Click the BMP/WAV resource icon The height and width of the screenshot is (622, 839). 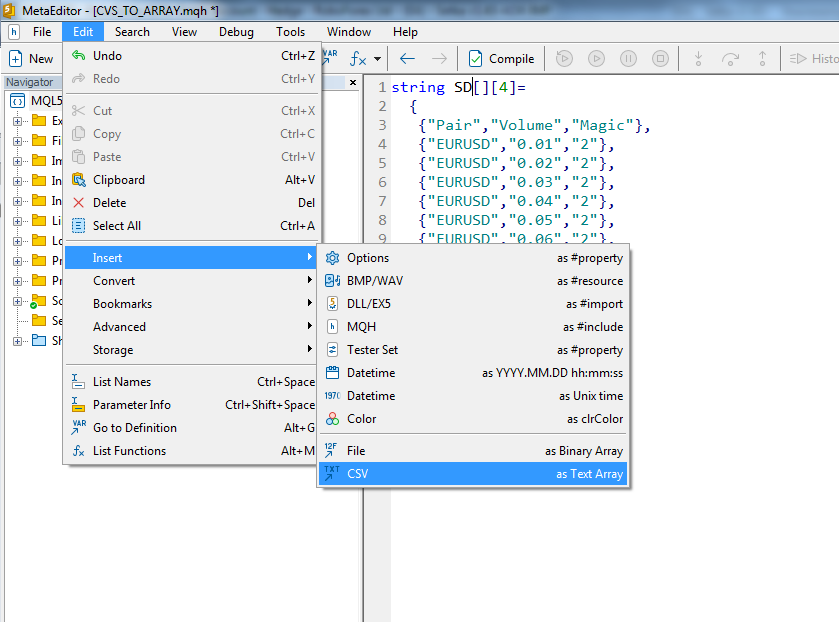tap(332, 281)
